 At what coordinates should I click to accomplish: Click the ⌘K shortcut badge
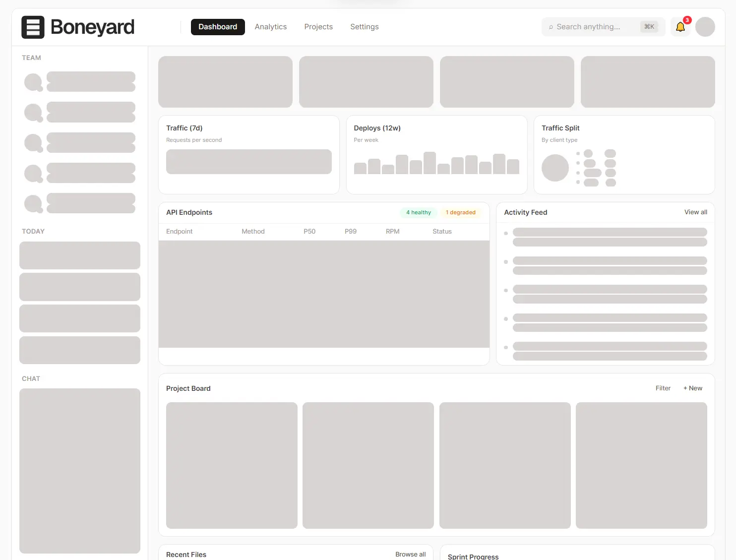pyautogui.click(x=649, y=27)
